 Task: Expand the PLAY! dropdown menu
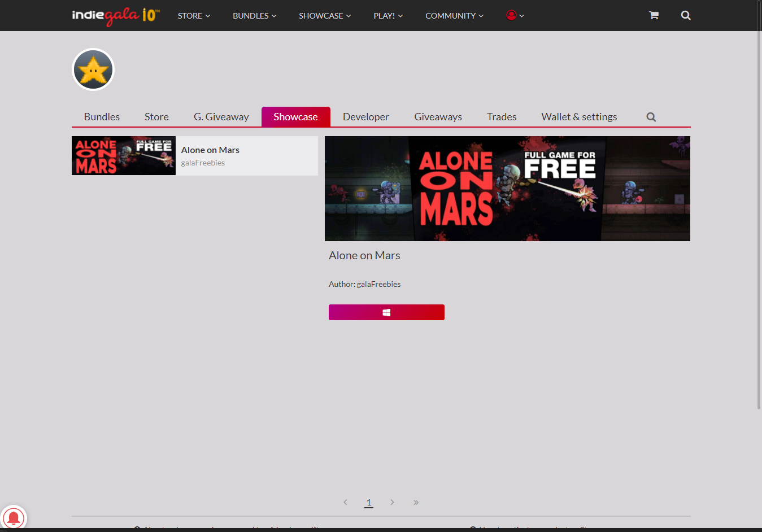(x=388, y=16)
